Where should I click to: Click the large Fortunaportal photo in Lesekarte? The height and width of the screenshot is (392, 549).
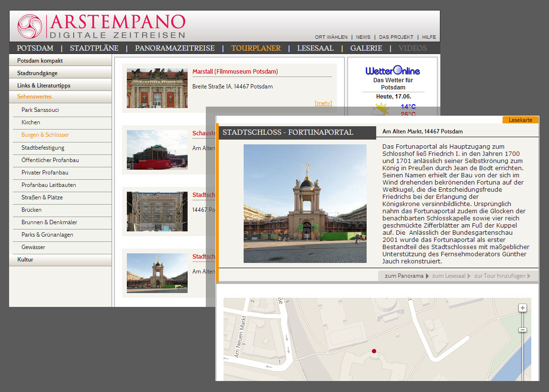(x=305, y=204)
